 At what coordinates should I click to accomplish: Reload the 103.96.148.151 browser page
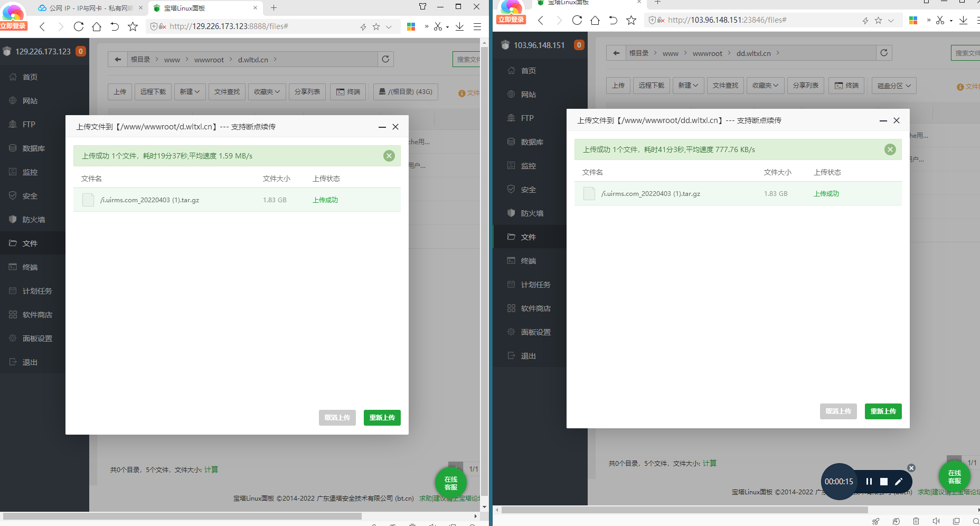click(x=577, y=20)
